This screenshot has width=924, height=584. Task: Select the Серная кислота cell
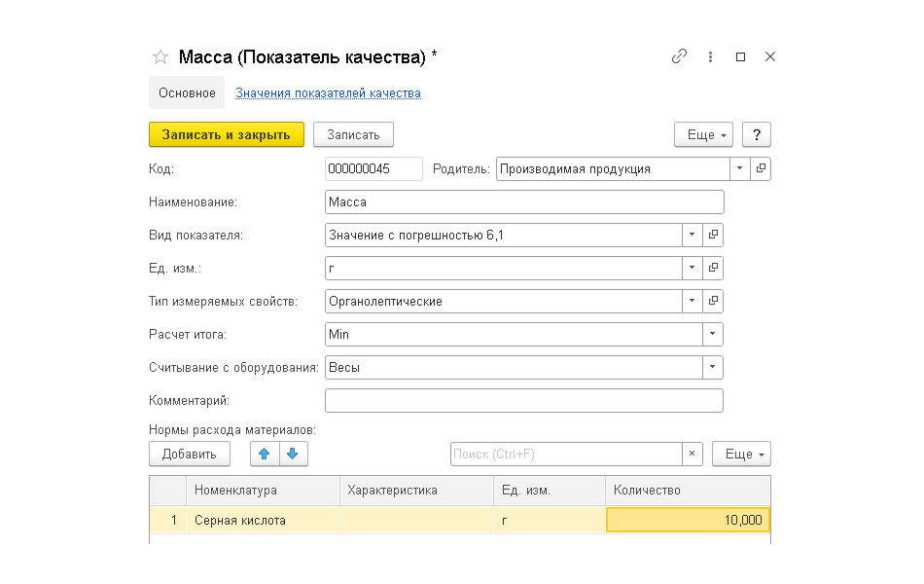pyautogui.click(x=263, y=520)
